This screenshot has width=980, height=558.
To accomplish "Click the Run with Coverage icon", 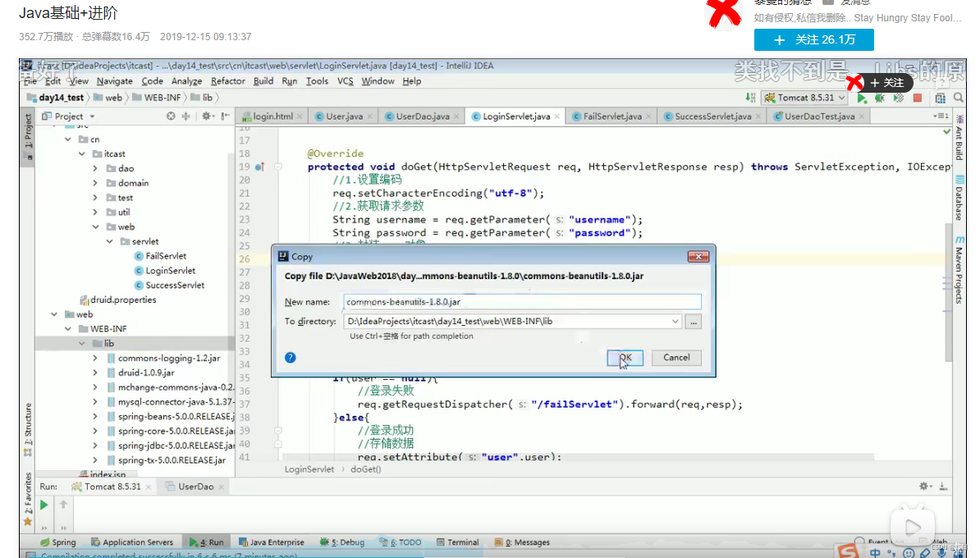I will (899, 98).
